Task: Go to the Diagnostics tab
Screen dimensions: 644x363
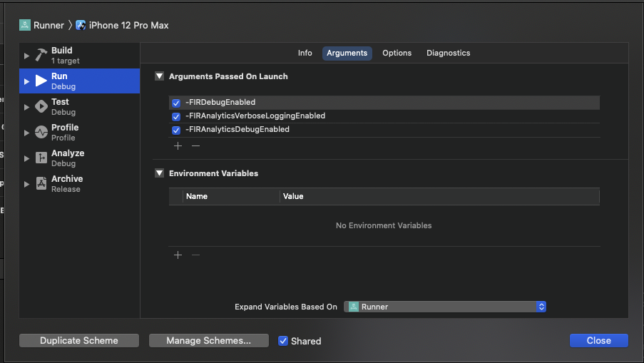Action: point(448,53)
